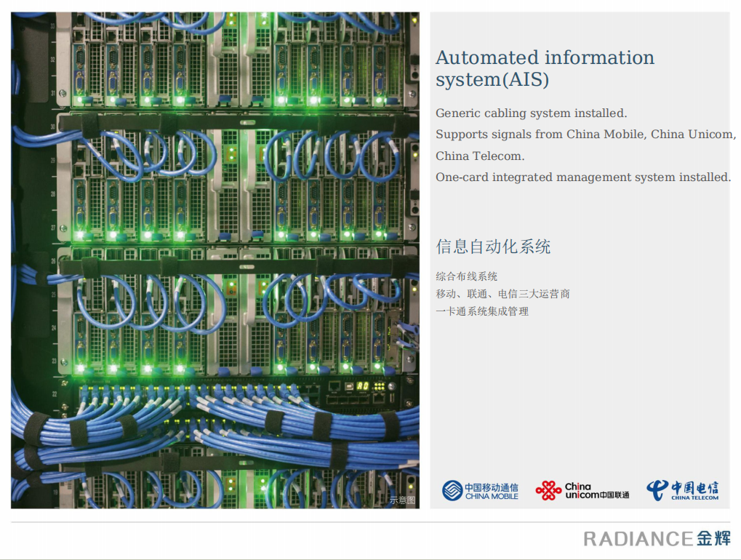
Task: Click the Supports signals from China Mobile line
Action: pyautogui.click(x=585, y=135)
